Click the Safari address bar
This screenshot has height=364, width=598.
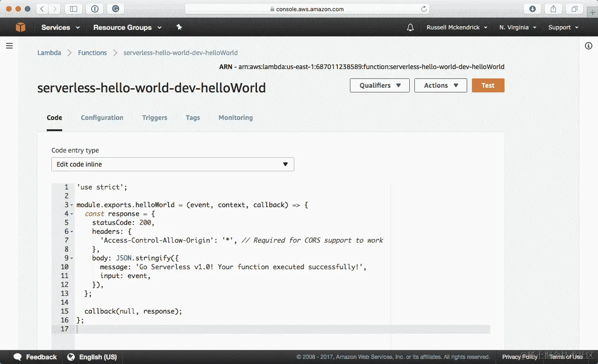[307, 9]
